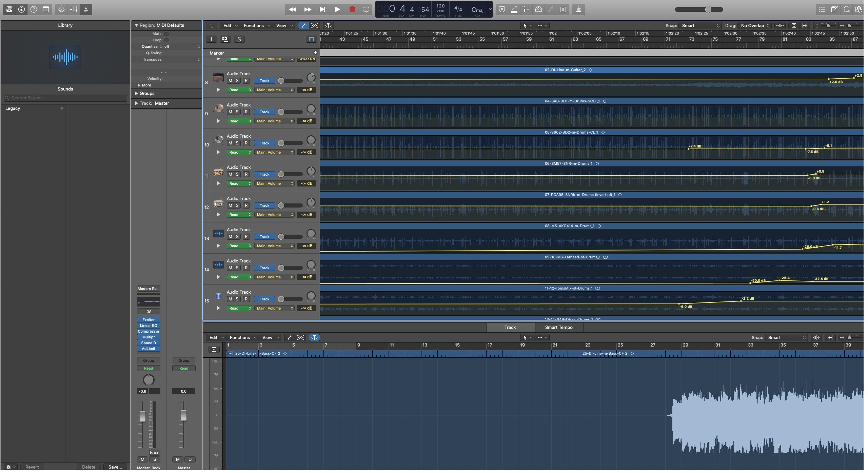Click the Revert button in Library
The height and width of the screenshot is (473, 868).
[32, 467]
